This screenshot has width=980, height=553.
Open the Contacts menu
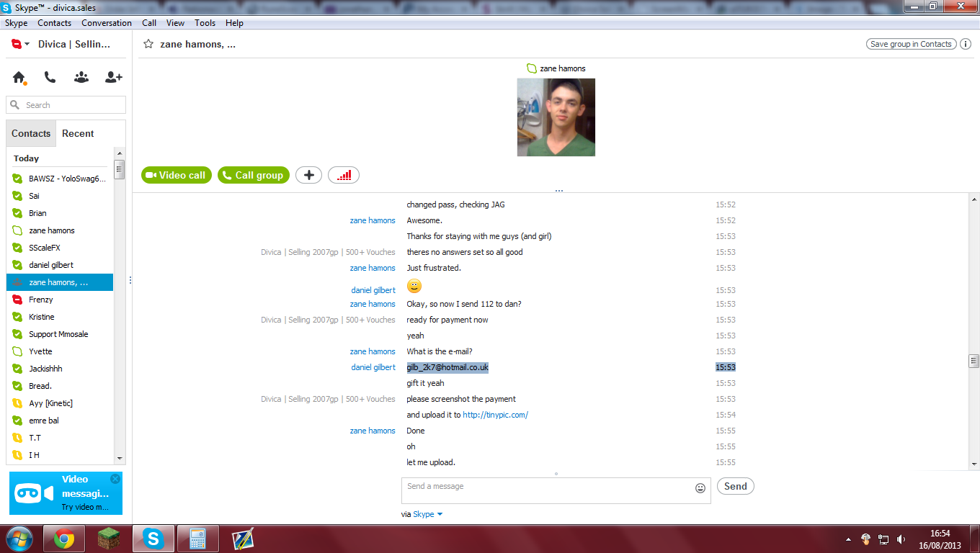coord(55,23)
